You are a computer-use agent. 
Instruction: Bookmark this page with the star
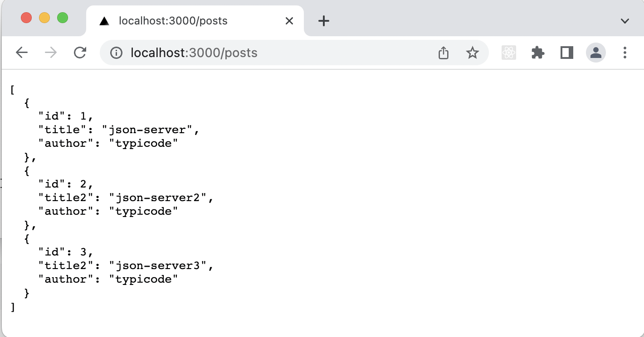(x=473, y=53)
